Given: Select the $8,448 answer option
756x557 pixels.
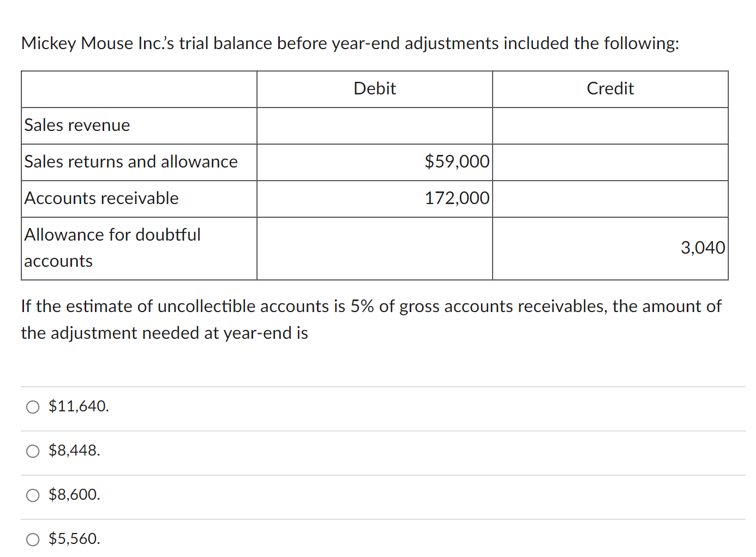Looking at the screenshot, I should coord(33,451).
